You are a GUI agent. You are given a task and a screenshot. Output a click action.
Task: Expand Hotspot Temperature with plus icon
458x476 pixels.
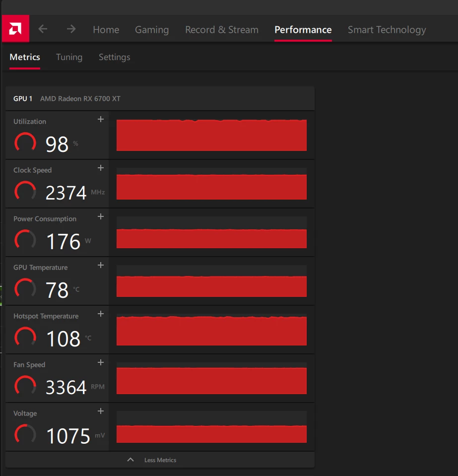101,314
